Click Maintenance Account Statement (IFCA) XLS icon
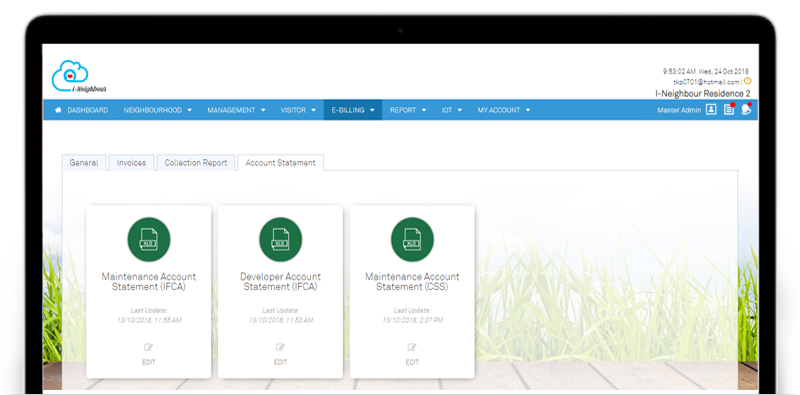 pyautogui.click(x=148, y=239)
